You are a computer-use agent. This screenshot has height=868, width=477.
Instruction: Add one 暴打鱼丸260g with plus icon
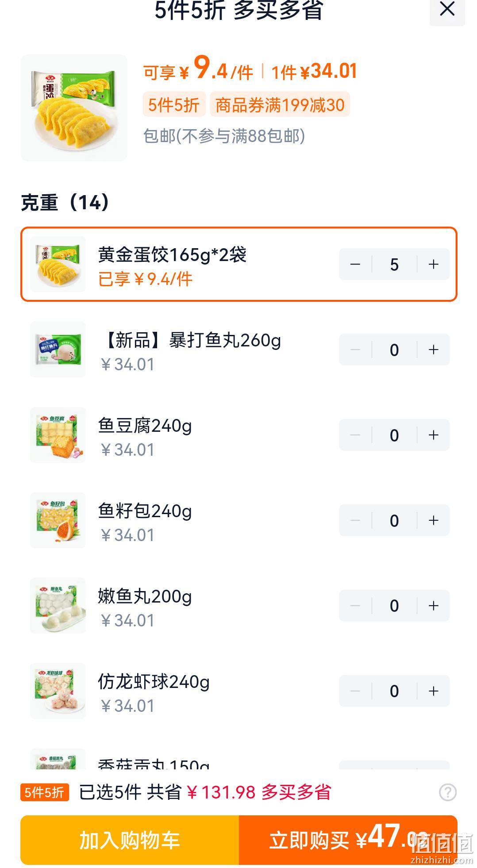pyautogui.click(x=433, y=350)
